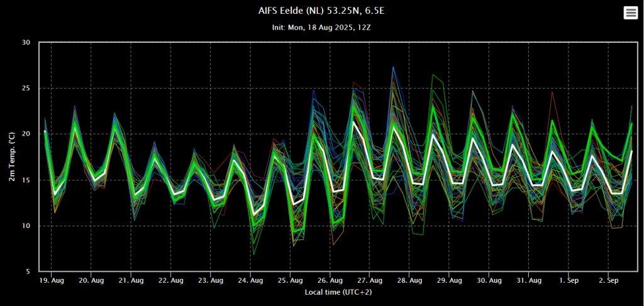Click the 23. Aug x-axis label
644x306 pixels.
click(x=210, y=281)
